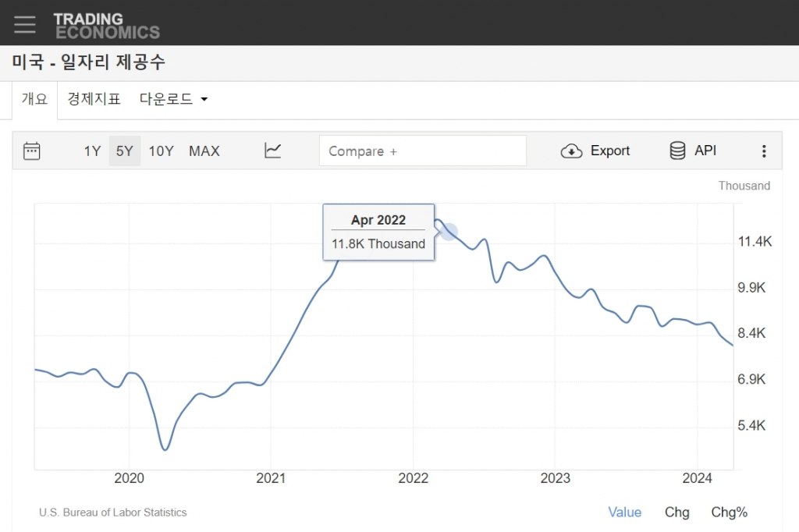Expand the 다운로드 dropdown menu
Image resolution: width=799 pixels, height=532 pixels.
173,99
